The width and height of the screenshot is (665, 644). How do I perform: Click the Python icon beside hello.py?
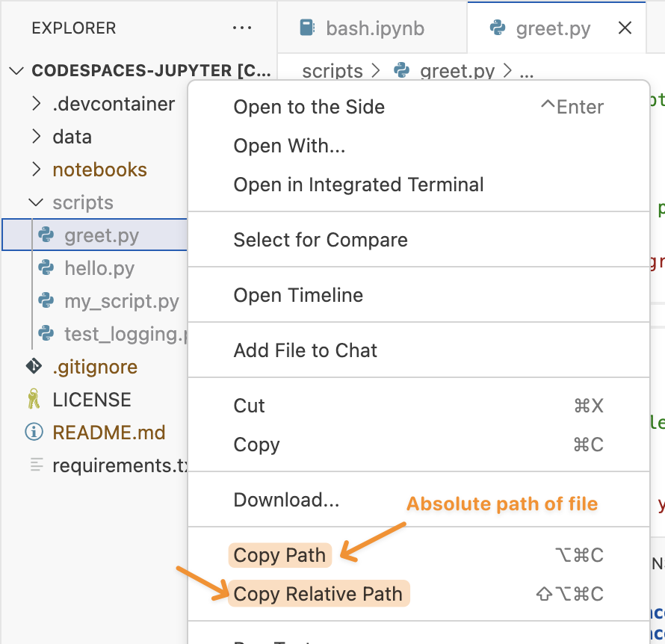pos(46,268)
